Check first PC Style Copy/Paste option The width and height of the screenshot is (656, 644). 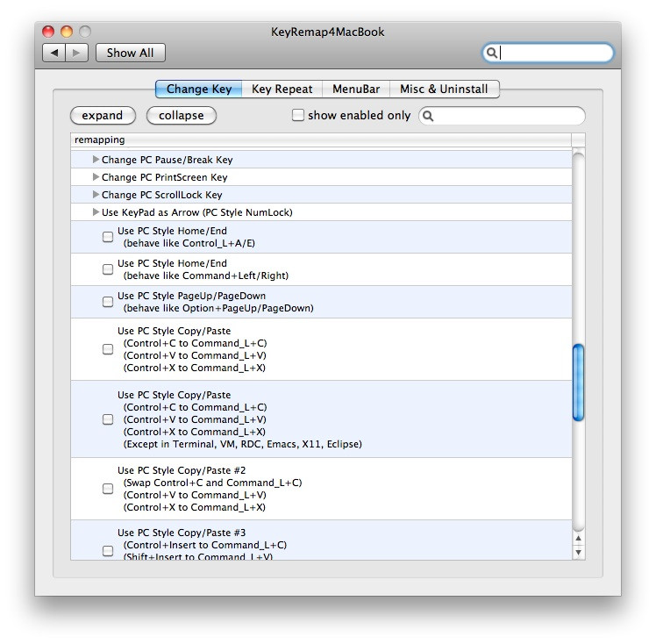click(x=108, y=349)
